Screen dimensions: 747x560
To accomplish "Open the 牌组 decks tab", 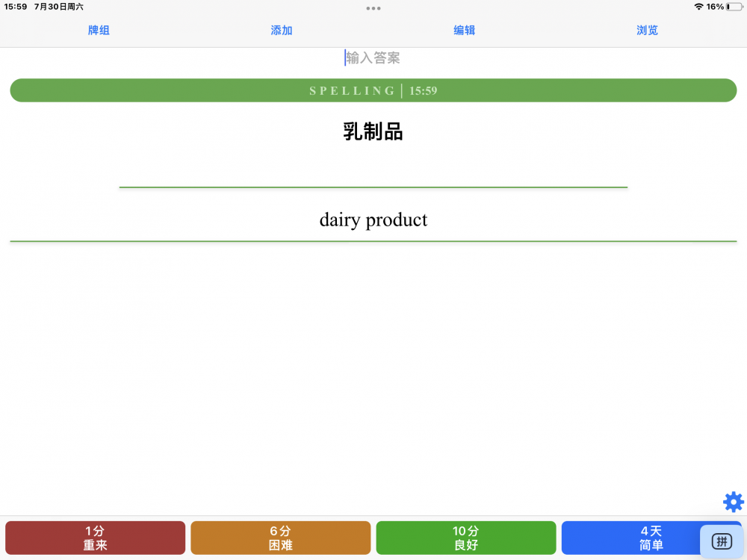I will click(x=99, y=30).
